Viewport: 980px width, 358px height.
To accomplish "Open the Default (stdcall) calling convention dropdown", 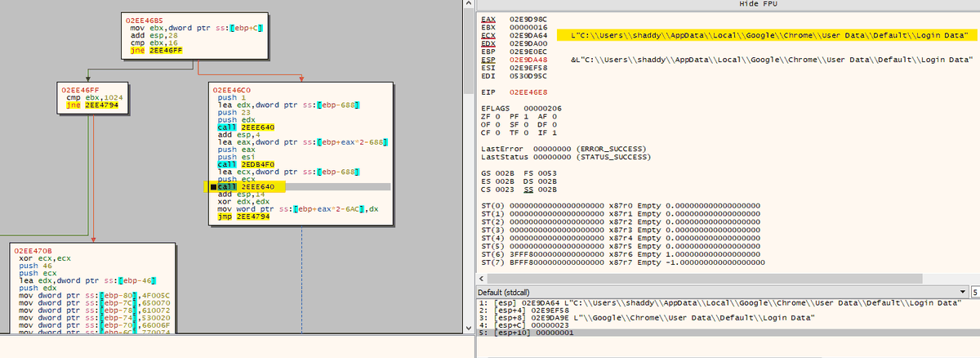I will pos(721,293).
